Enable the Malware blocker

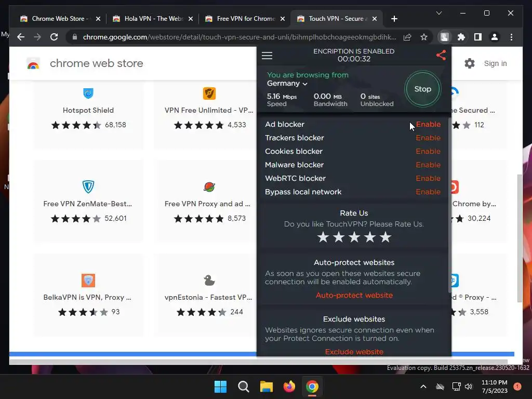click(428, 165)
